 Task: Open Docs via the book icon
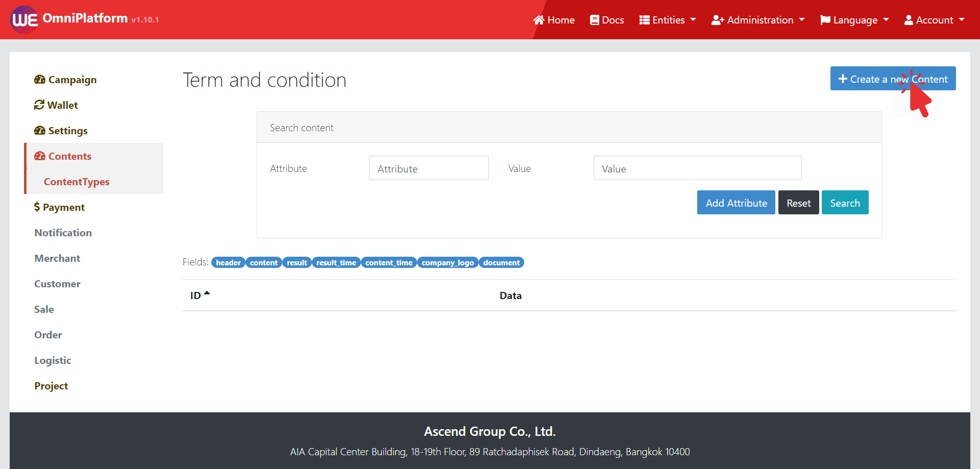point(594,20)
